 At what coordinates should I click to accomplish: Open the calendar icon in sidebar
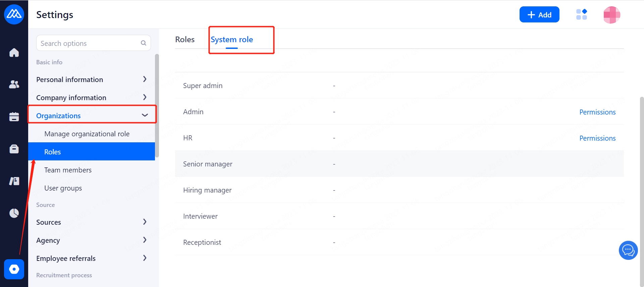(14, 117)
